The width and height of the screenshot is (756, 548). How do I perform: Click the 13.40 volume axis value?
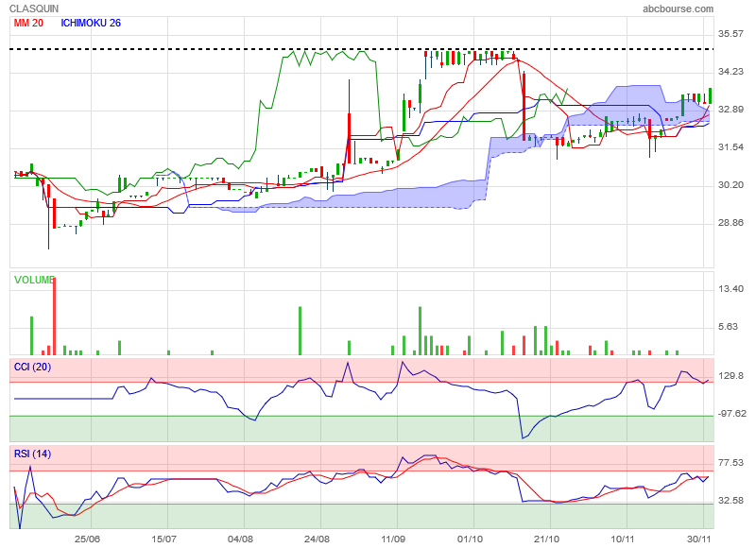(730, 289)
